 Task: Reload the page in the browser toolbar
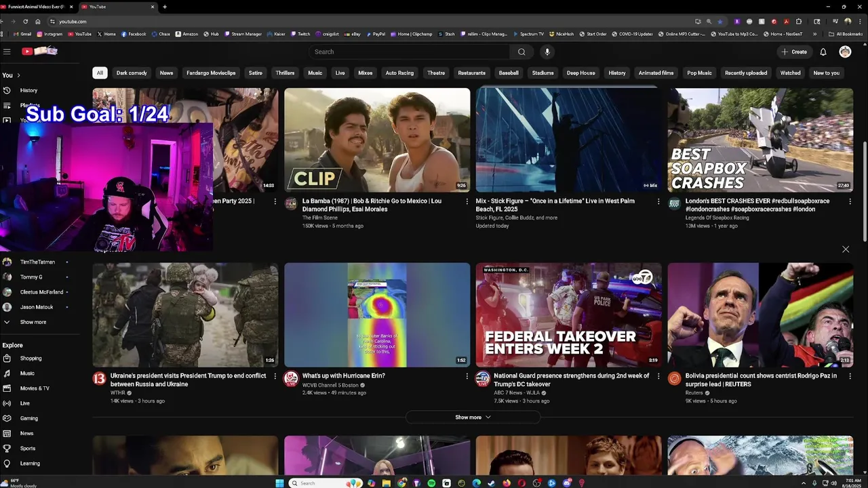pyautogui.click(x=25, y=22)
